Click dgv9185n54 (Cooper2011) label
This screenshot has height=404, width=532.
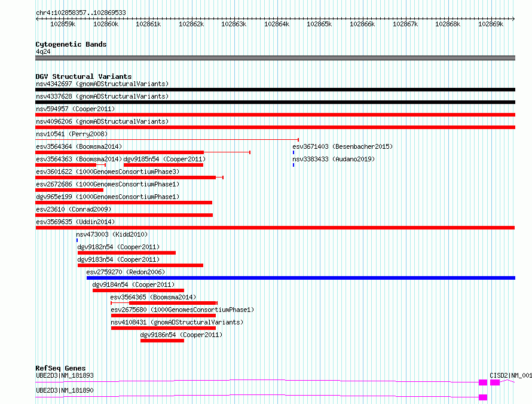tap(164, 159)
